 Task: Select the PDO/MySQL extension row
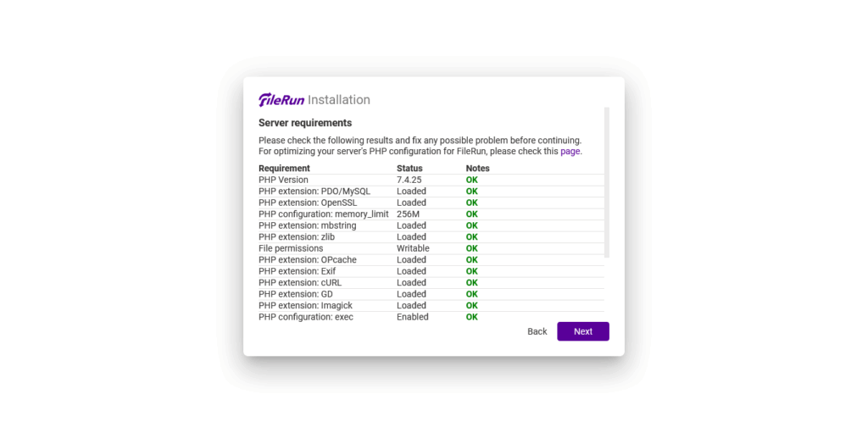tap(431, 191)
